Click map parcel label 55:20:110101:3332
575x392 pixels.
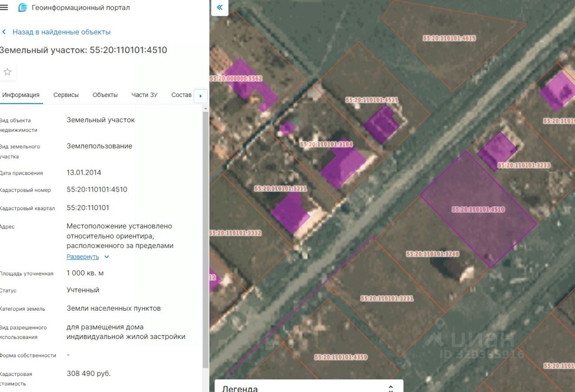(235, 233)
